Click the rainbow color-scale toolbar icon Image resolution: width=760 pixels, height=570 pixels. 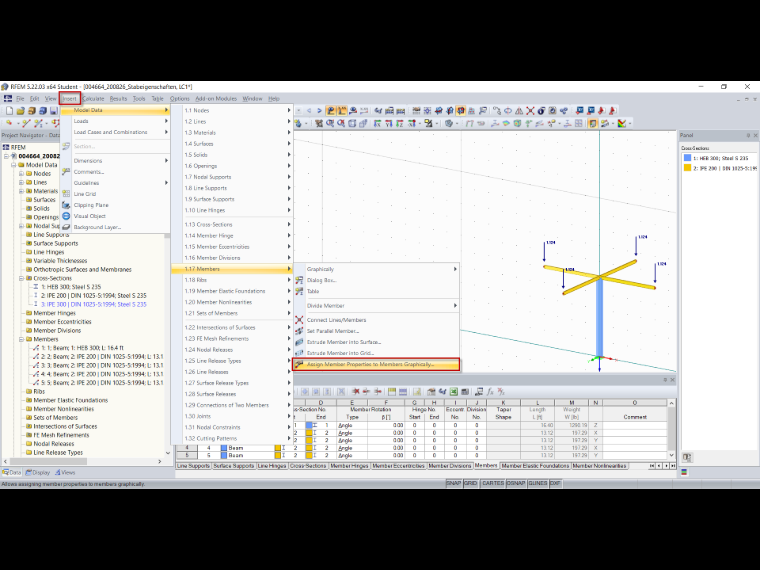coord(622,124)
